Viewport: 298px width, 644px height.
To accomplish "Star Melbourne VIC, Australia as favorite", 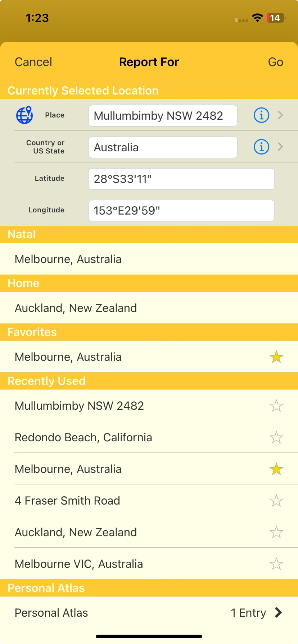I will click(x=276, y=564).
